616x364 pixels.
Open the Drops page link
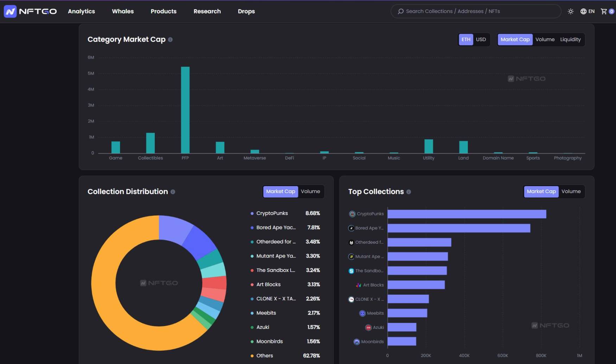pyautogui.click(x=246, y=11)
